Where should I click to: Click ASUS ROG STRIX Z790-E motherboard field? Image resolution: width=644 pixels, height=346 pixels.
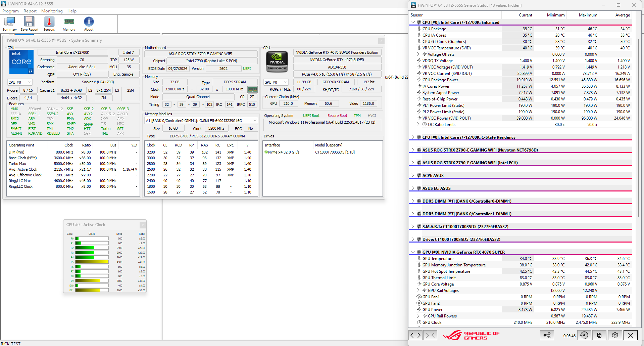[201, 54]
